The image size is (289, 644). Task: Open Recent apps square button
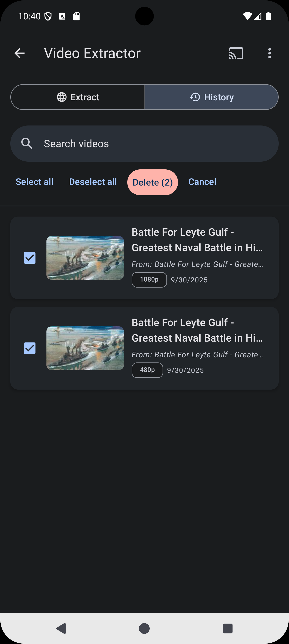[227, 628]
